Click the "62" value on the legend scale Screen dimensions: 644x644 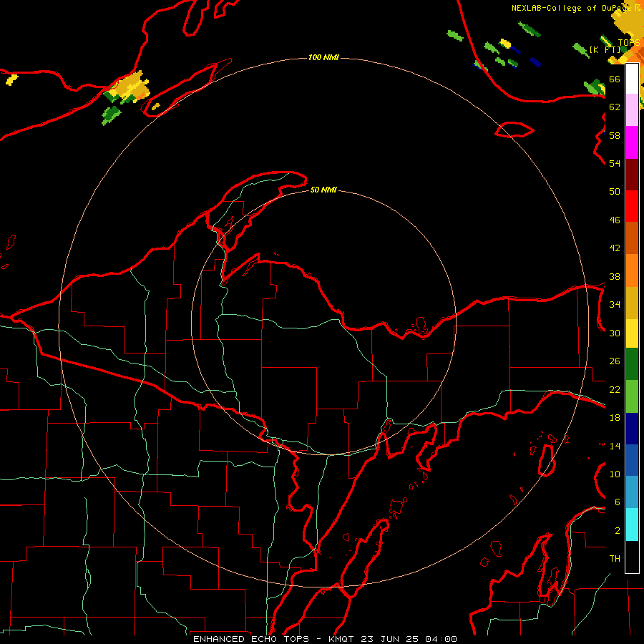(615, 107)
